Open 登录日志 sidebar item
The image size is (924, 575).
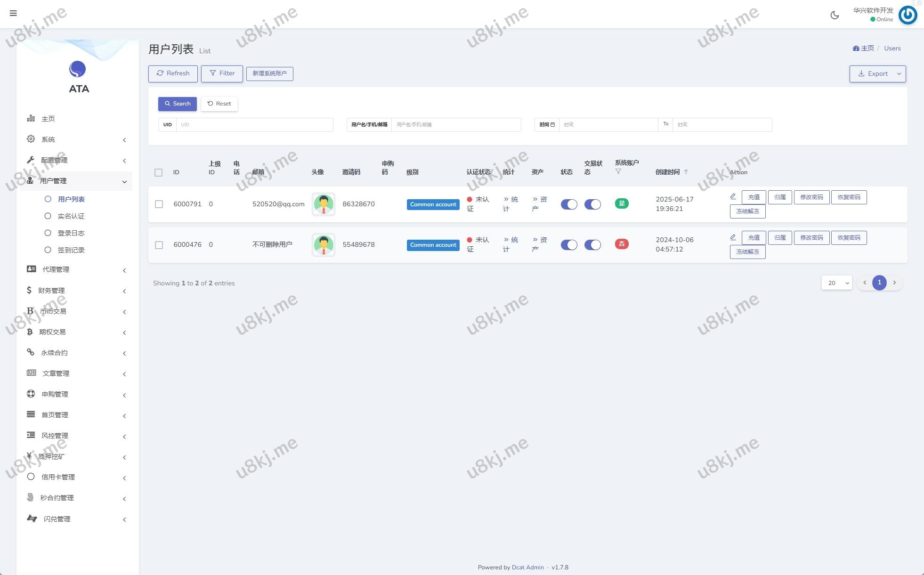click(x=71, y=233)
